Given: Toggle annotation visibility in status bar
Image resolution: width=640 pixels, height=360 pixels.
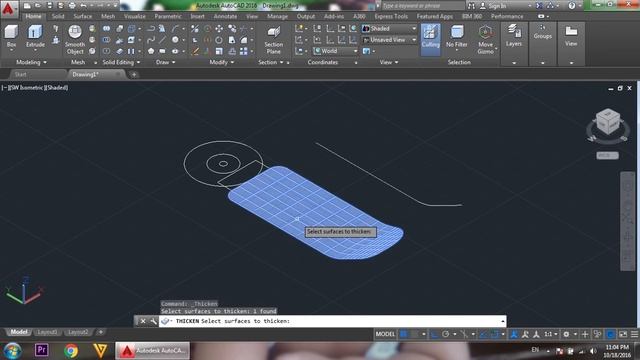Looking at the screenshot, I should 514,334.
